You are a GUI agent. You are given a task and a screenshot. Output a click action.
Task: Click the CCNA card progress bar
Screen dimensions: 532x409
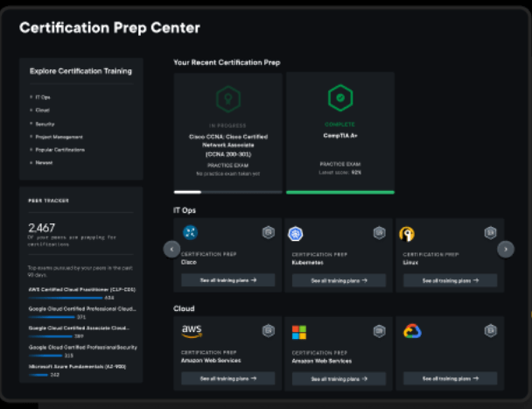click(228, 193)
